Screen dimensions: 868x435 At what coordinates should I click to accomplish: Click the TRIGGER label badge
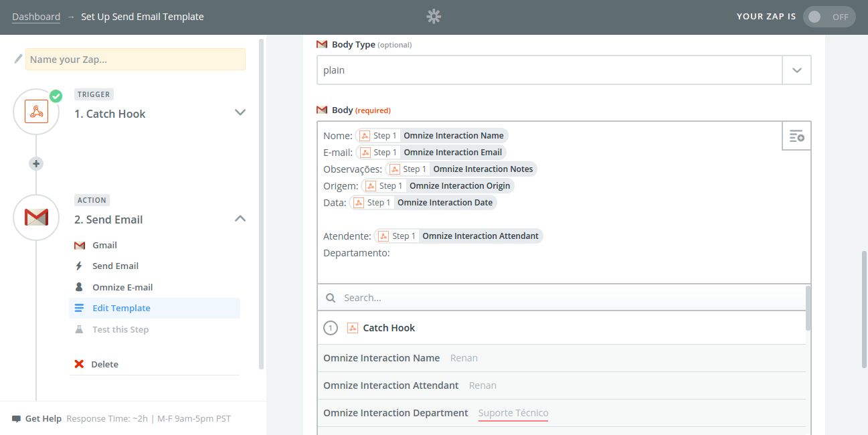94,94
